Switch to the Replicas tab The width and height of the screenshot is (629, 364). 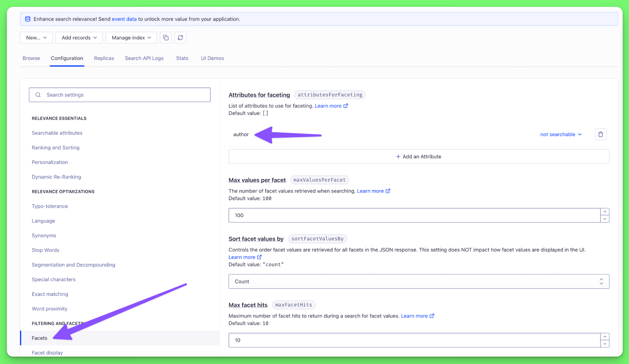click(104, 58)
